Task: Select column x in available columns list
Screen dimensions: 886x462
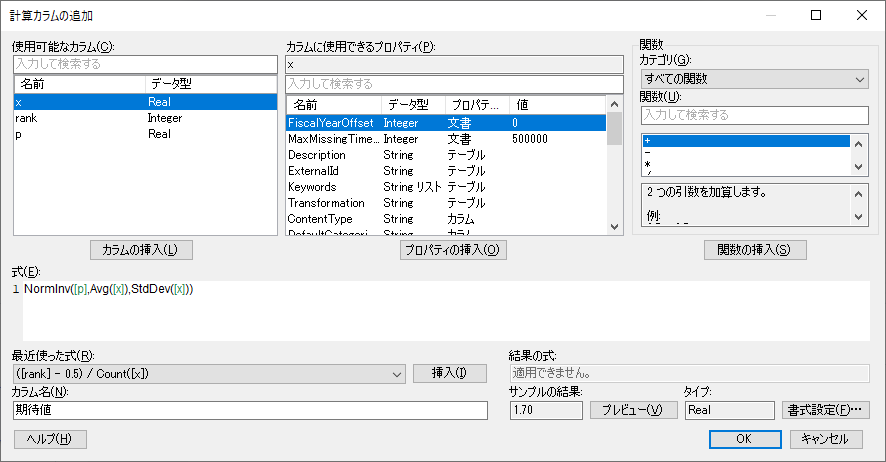Action: pos(145,102)
